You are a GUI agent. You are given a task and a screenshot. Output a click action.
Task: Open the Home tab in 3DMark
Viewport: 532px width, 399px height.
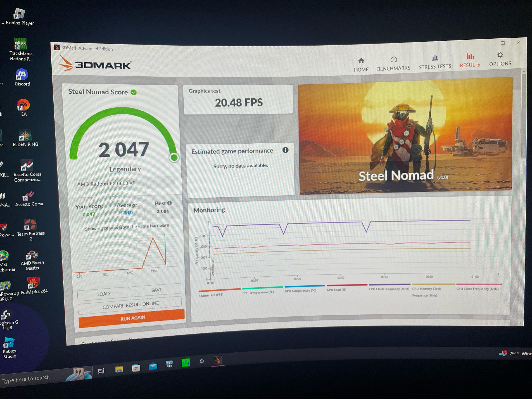(361, 65)
